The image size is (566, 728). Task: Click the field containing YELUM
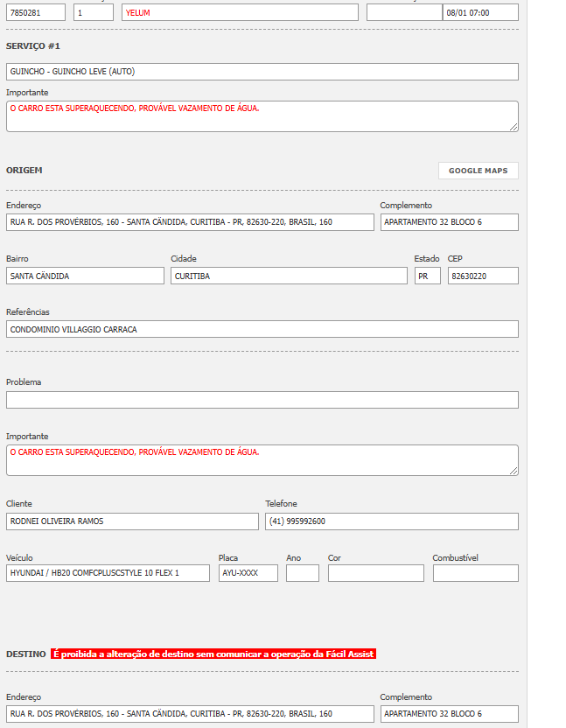pyautogui.click(x=240, y=12)
